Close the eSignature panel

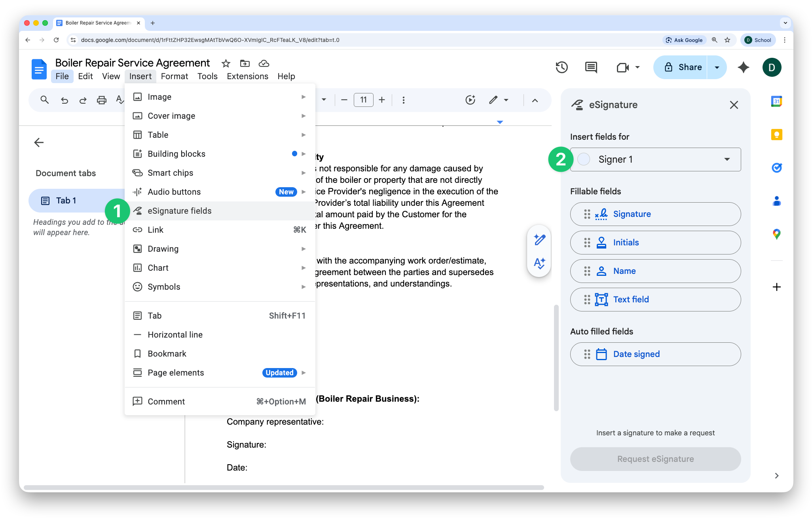pyautogui.click(x=734, y=105)
